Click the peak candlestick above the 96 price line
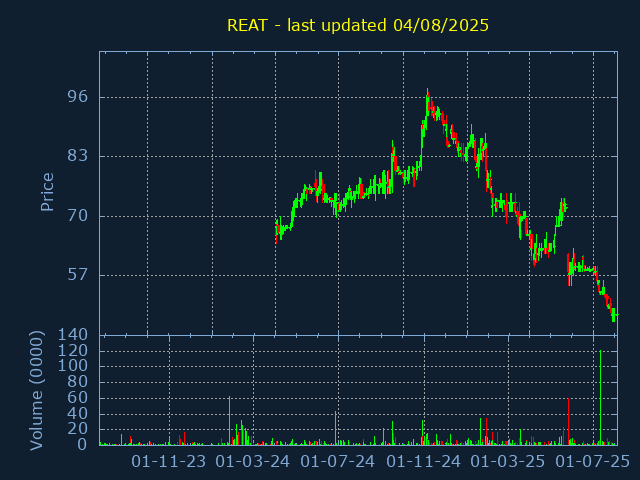The image size is (640, 480). (427, 102)
